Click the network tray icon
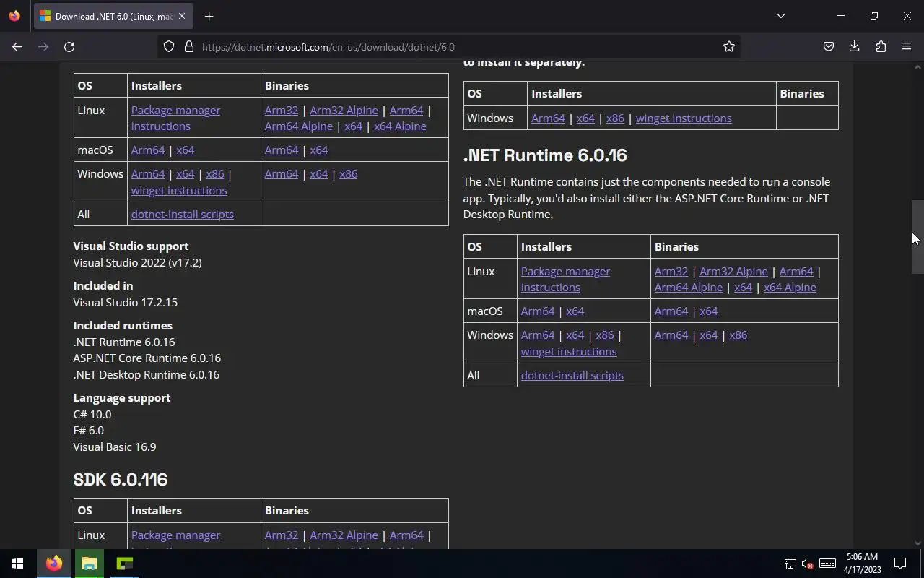924x578 pixels. [x=790, y=564]
